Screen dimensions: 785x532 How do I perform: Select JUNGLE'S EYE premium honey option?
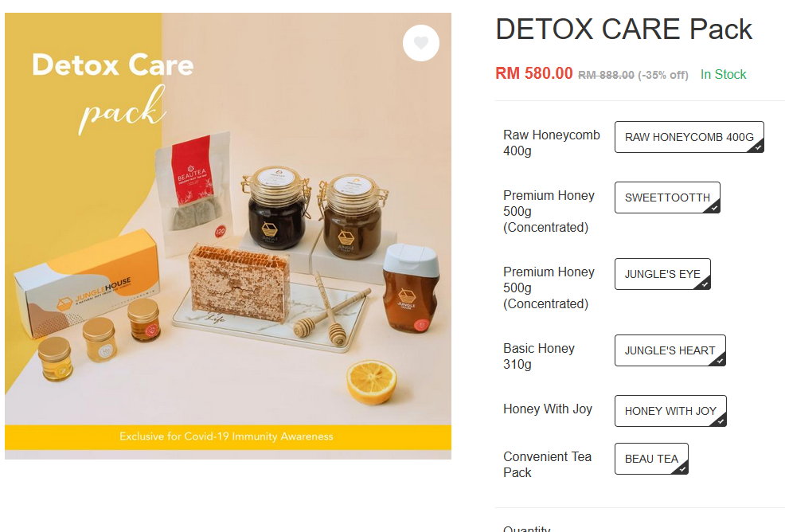pyautogui.click(x=662, y=274)
